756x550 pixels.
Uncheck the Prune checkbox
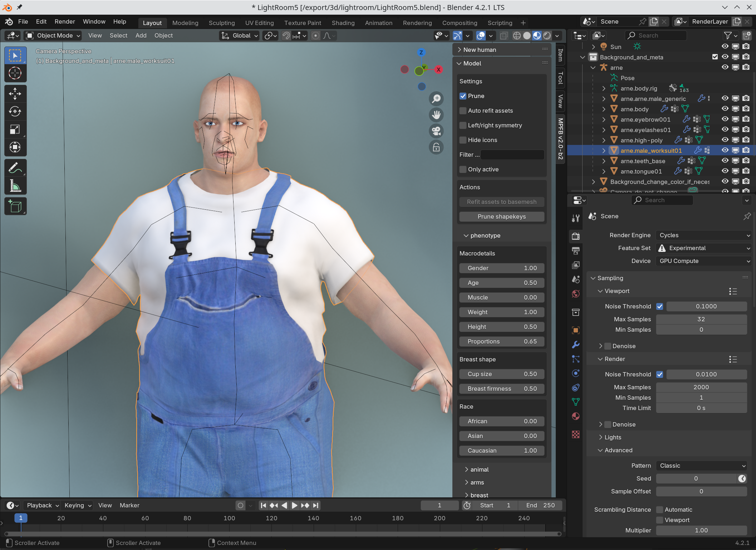pos(463,96)
